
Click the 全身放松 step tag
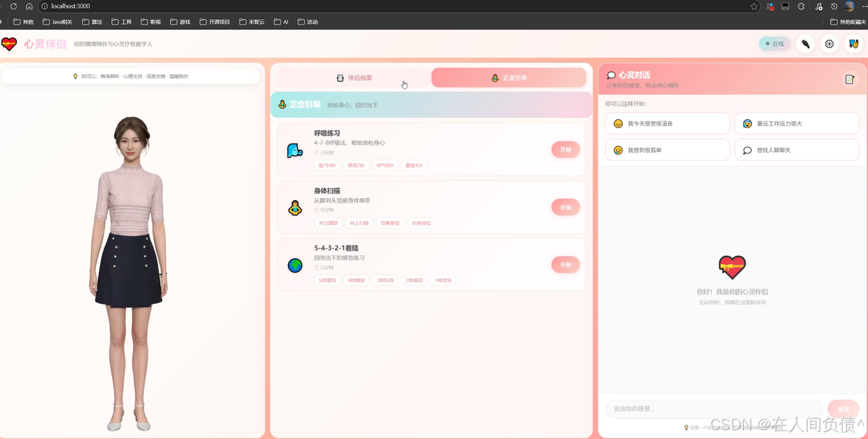(421, 223)
